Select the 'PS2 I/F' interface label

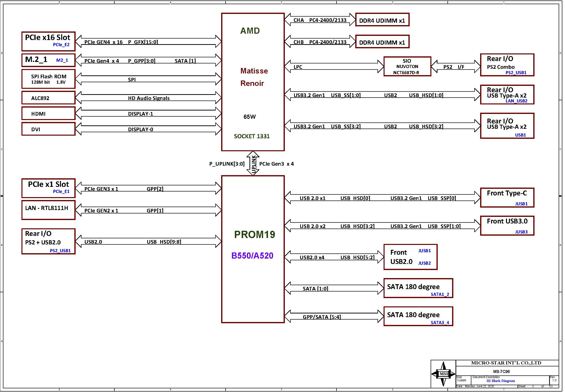point(454,67)
